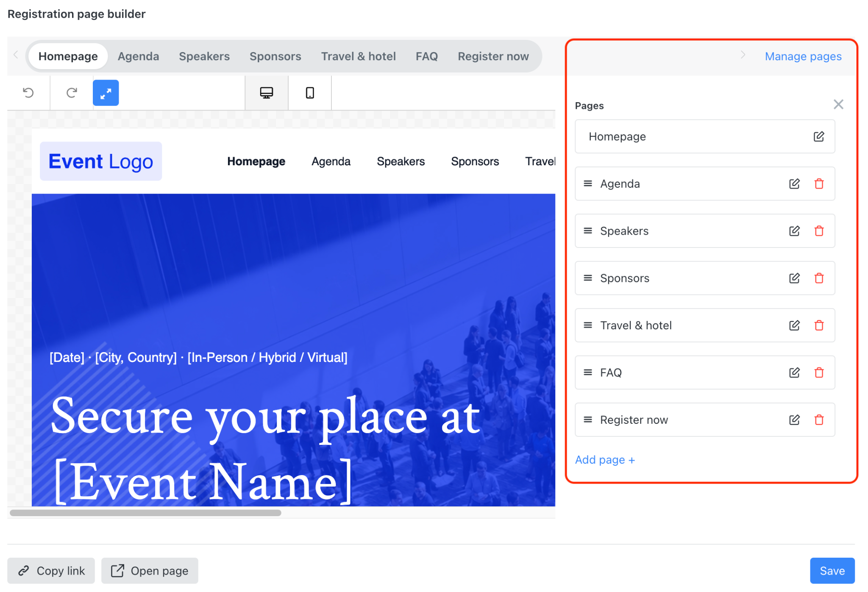
Task: Grab the Sponsors drag handle
Action: click(x=587, y=278)
